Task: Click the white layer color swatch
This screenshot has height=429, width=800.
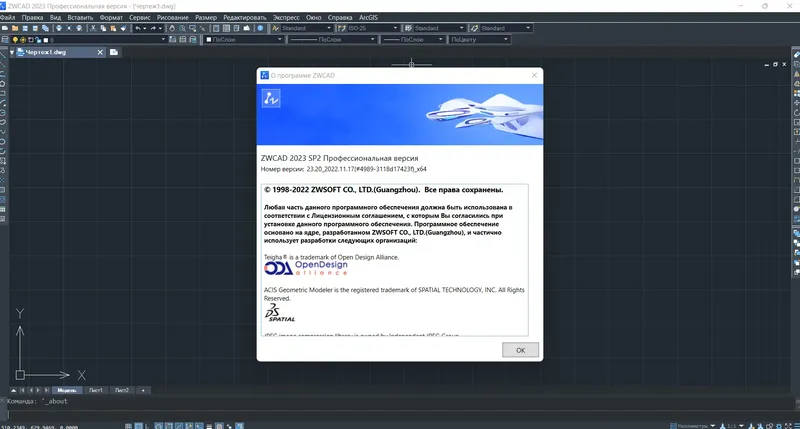Action: click(x=46, y=40)
